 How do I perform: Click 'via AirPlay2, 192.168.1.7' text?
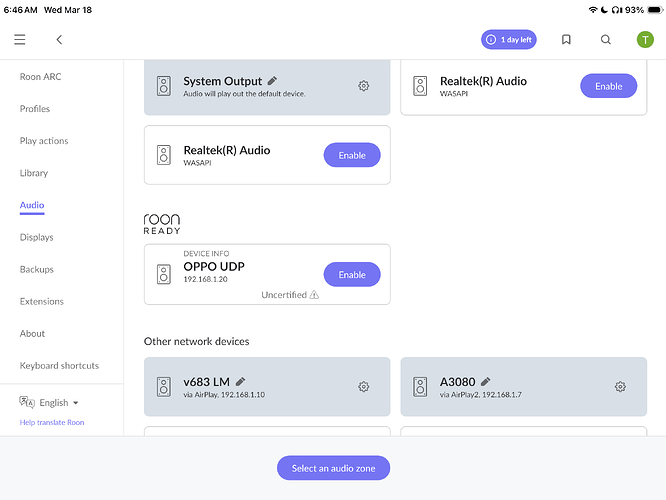pyautogui.click(x=481, y=395)
